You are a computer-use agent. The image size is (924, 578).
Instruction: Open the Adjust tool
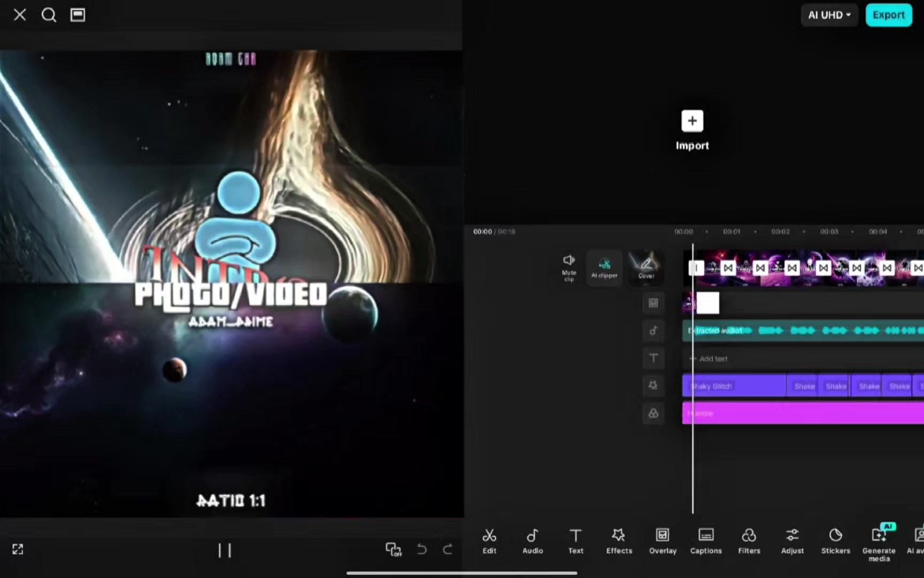coord(792,541)
